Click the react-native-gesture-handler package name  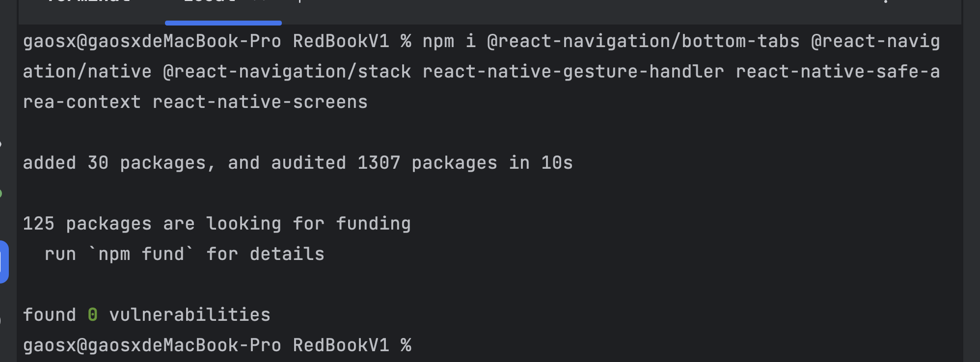click(x=573, y=72)
